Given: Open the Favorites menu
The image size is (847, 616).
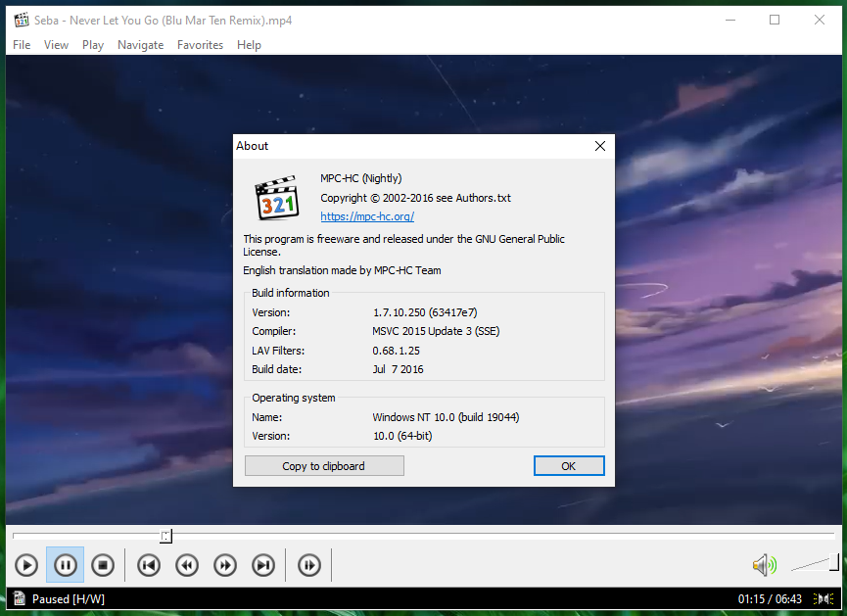Looking at the screenshot, I should (200, 45).
